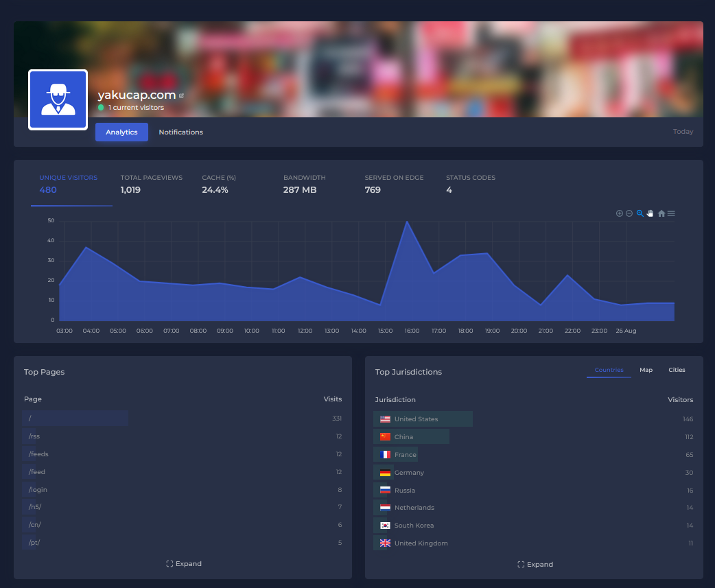Expand the Top Pages list
Viewport: 715px width, 588px height.
184,564
